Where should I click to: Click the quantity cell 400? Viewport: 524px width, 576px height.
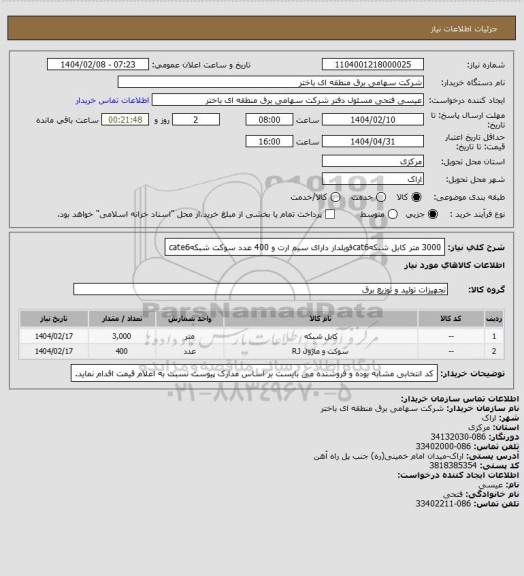(122, 351)
